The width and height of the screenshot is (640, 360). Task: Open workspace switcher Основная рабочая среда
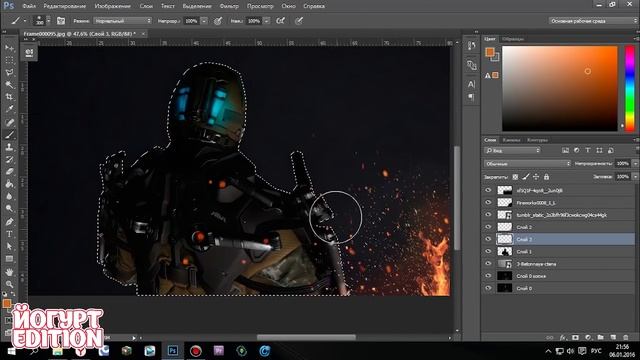click(x=593, y=21)
